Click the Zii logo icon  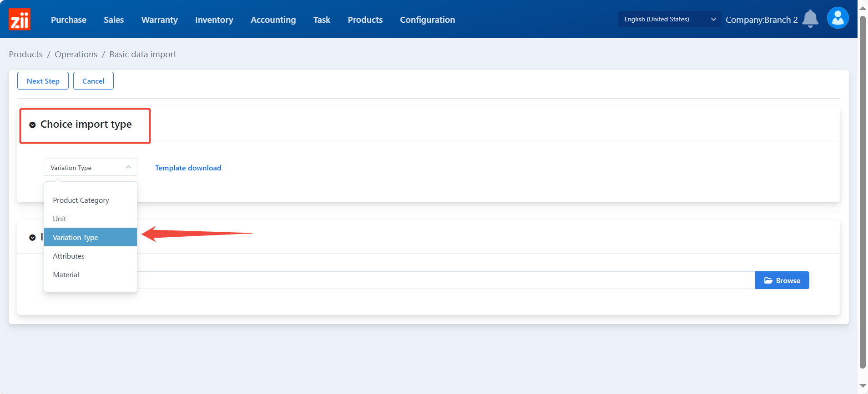[x=20, y=19]
